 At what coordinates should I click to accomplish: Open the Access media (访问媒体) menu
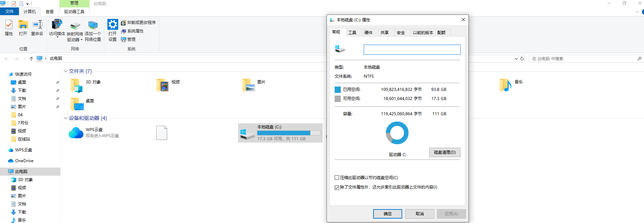point(57,28)
